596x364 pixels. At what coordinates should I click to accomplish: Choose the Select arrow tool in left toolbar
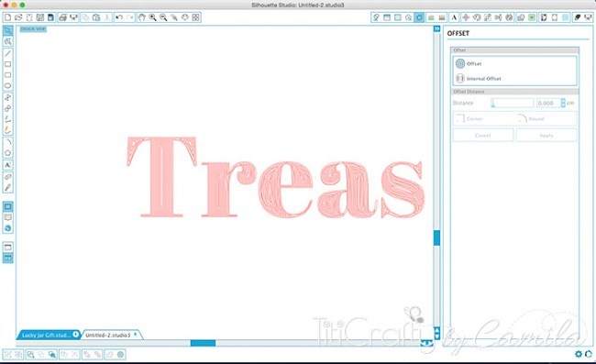[7, 31]
